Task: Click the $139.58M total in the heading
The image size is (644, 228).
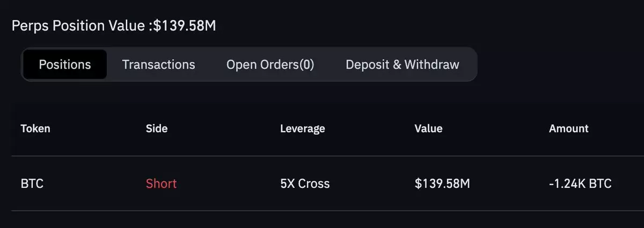Action: click(185, 26)
